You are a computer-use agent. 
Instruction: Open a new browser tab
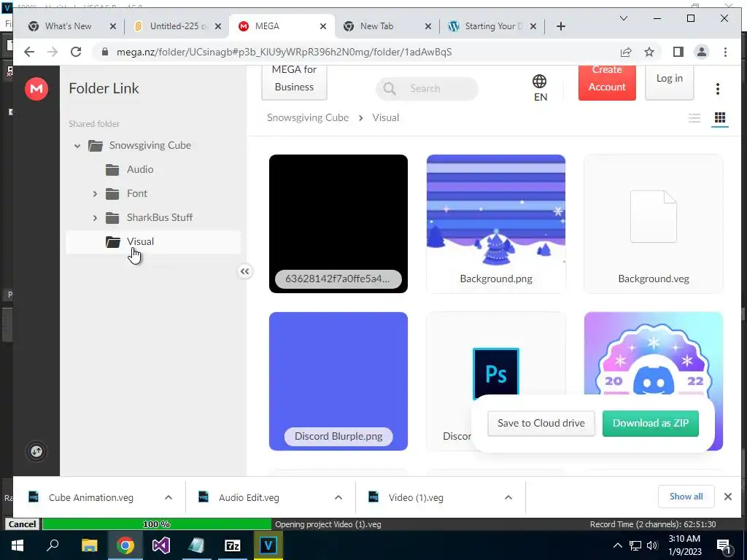click(x=561, y=26)
